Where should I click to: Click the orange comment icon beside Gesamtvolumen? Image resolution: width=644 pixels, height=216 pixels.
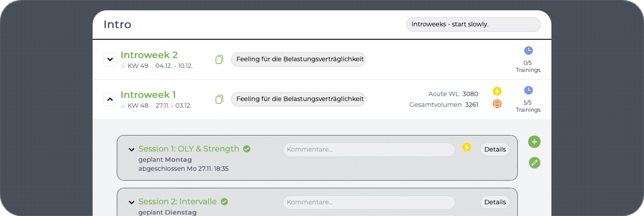497,104
